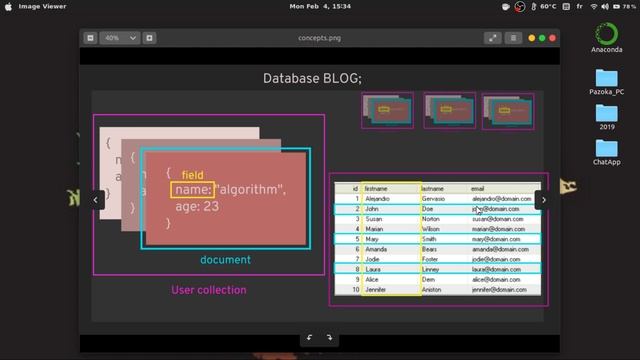Click the grid tray icon beside fr
Viewport: 640px width, 360px height.
tap(566, 7)
